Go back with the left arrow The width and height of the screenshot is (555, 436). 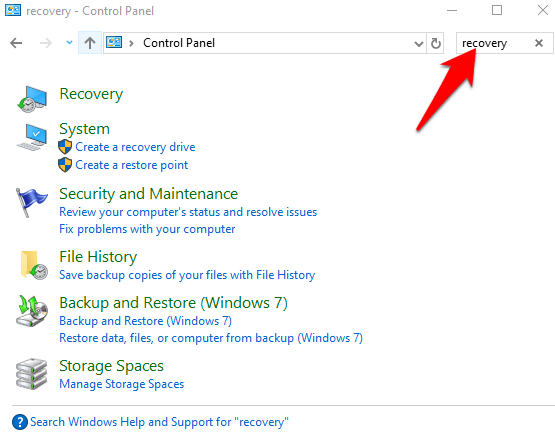[16, 43]
